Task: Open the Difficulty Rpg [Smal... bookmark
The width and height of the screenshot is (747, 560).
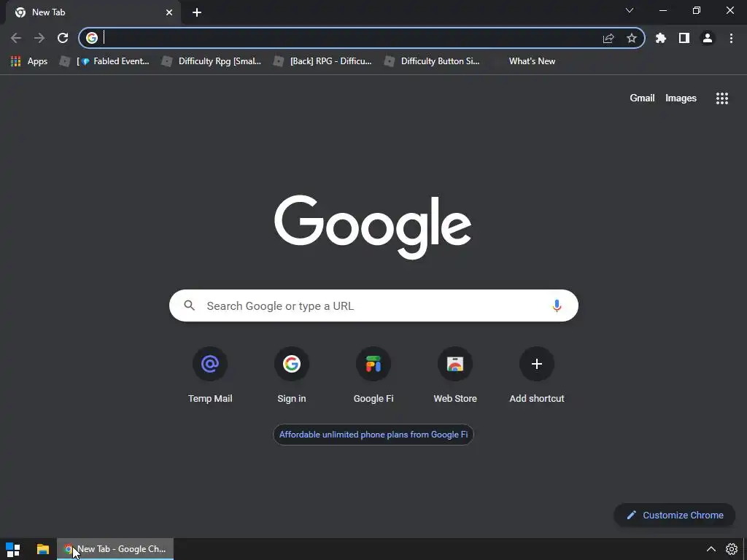Action: click(212, 61)
